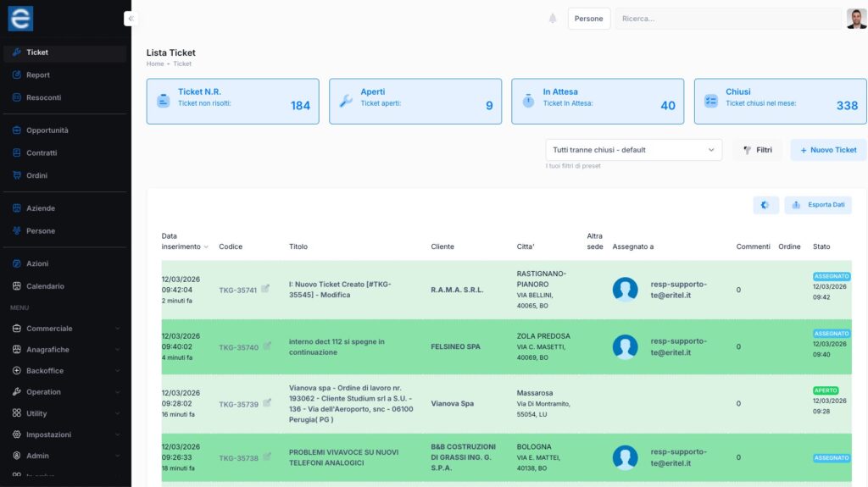868x487 pixels.
Task: Open the 'Tutti tranne chiusi - default' dropdown
Action: point(633,150)
